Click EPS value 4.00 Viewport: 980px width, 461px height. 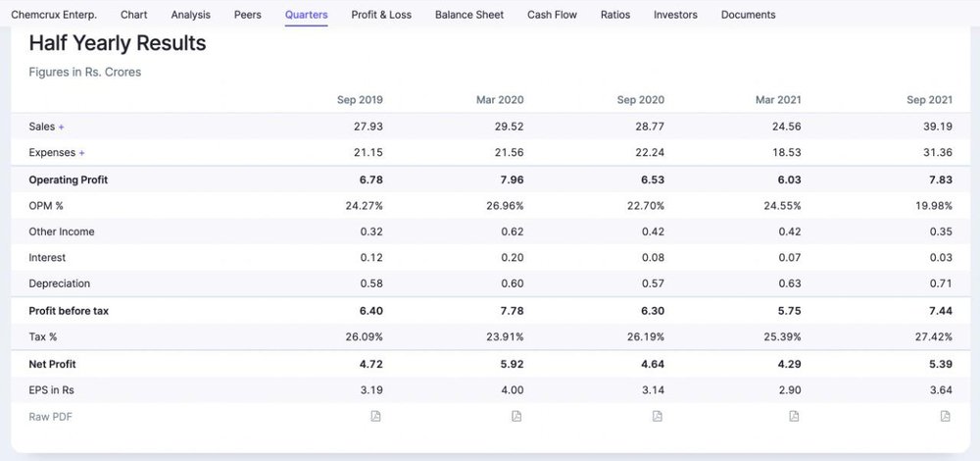tap(513, 390)
